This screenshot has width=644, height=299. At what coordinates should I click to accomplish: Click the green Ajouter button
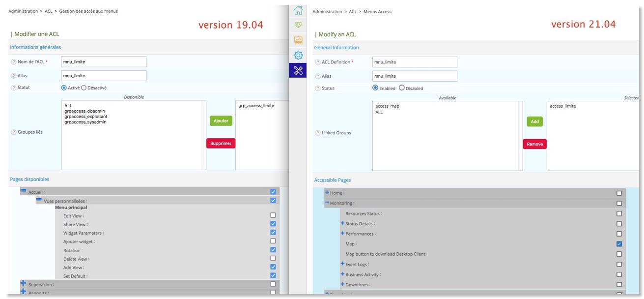point(221,120)
